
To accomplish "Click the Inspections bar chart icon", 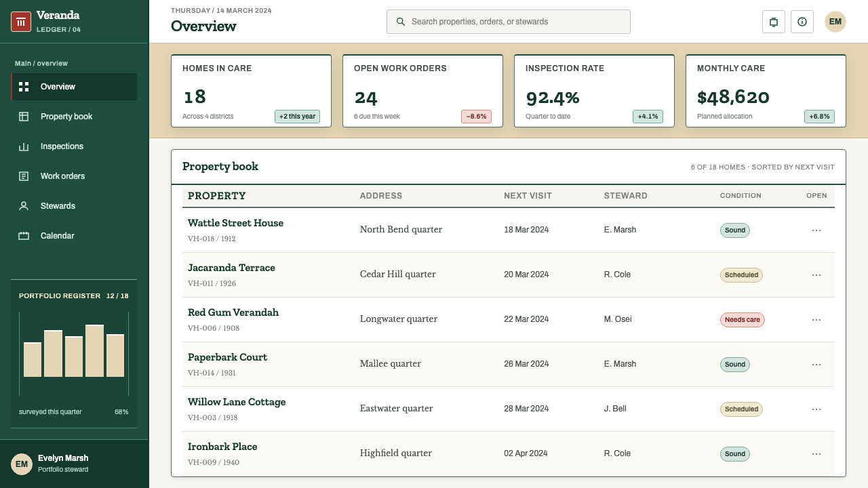I will (x=24, y=146).
